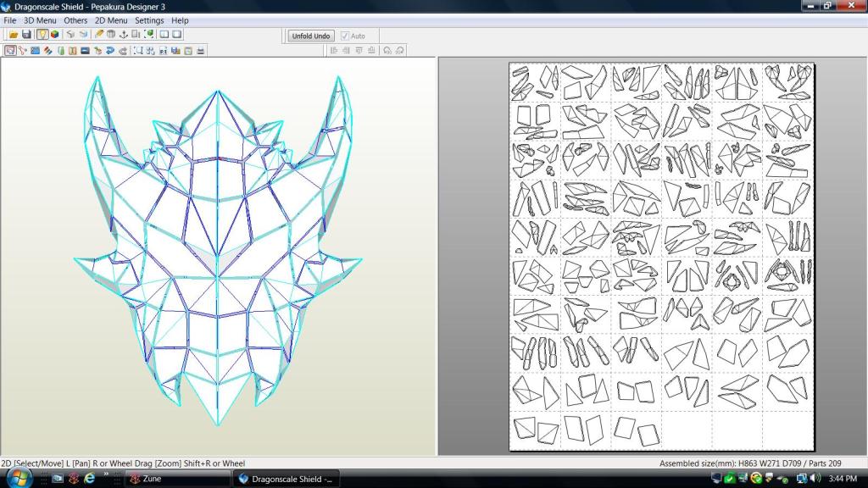Click the gray cube undo-unfold icon
Screen dimensions: 868x488
click(70, 34)
